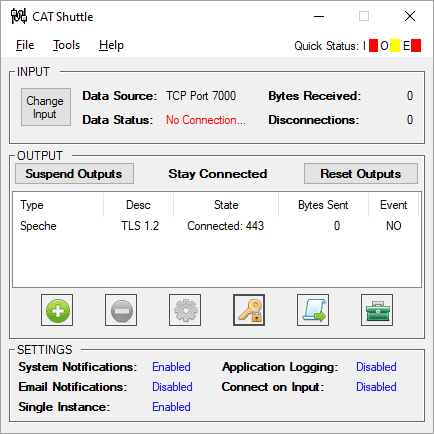Click the gray minus remove output icon
This screenshot has height=434, width=434.
(x=121, y=310)
